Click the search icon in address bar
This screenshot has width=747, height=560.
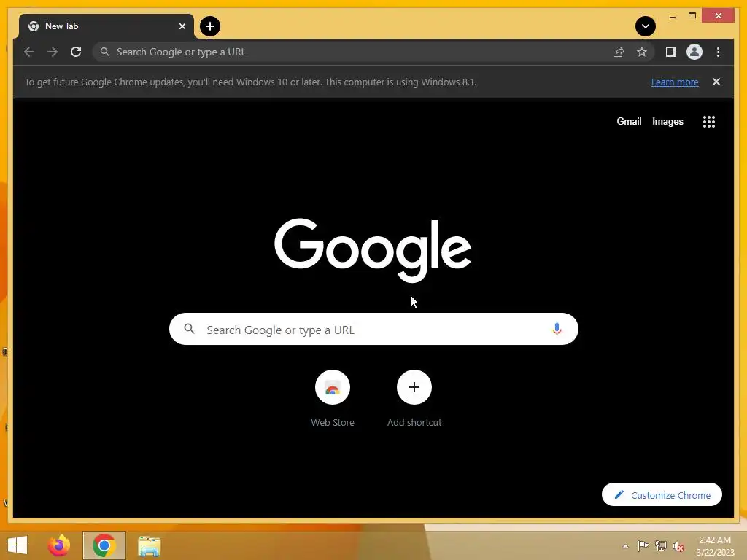[105, 52]
